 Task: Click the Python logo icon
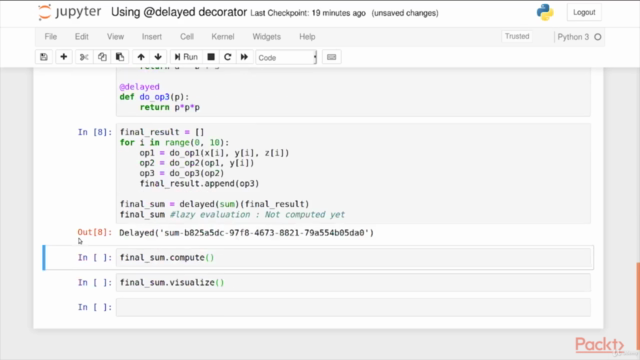[545, 13]
